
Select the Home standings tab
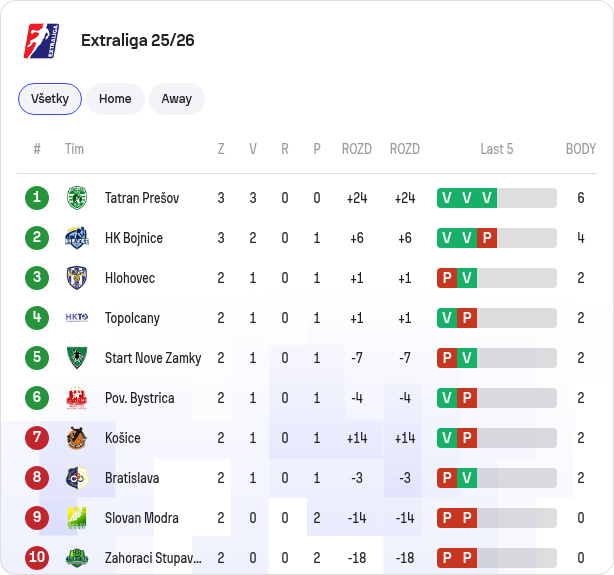[115, 99]
